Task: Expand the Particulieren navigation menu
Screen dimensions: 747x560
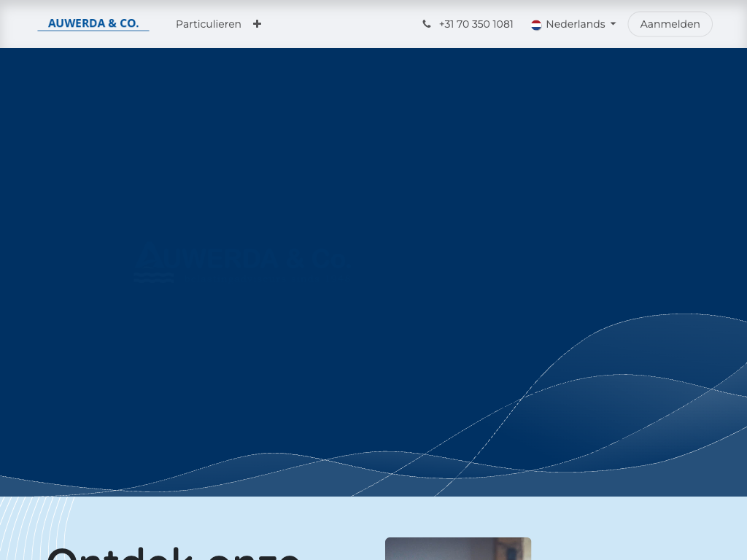Action: coord(209,24)
